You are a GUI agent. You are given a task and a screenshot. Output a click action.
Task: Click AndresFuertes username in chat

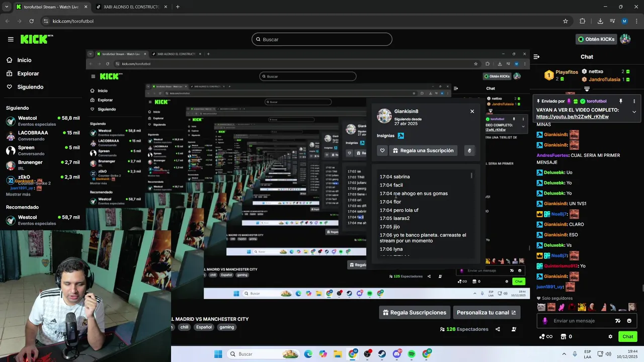552,155
